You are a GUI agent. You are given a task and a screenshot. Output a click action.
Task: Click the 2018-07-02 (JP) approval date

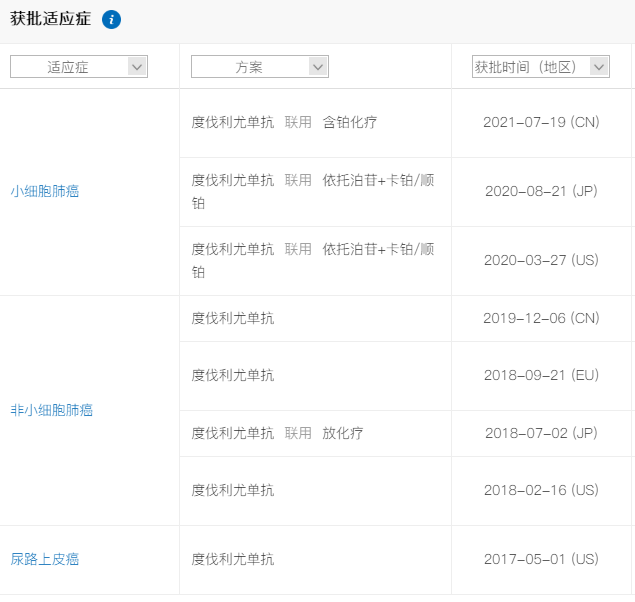[x=541, y=433]
